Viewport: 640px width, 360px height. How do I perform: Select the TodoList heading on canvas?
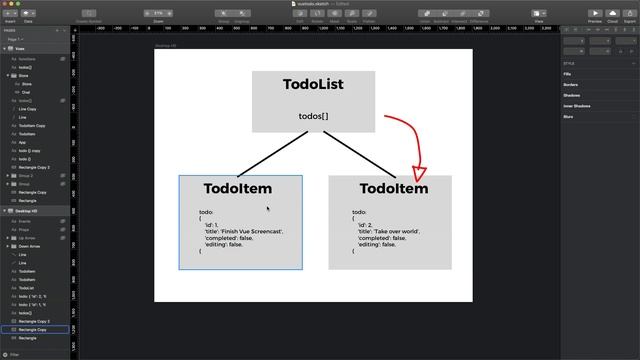point(313,84)
